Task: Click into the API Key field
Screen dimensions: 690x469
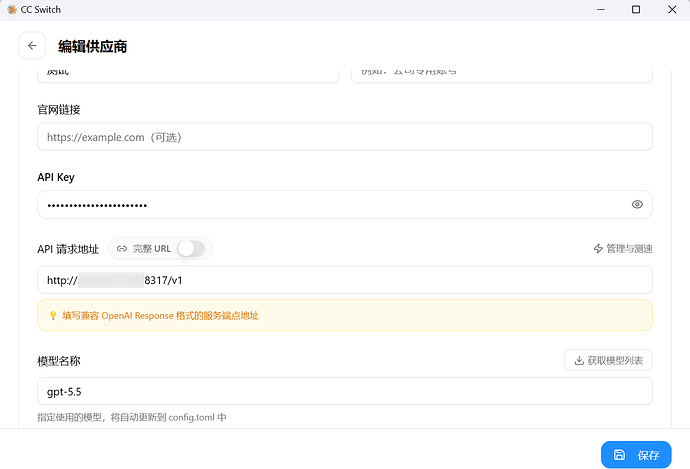Action: pyautogui.click(x=345, y=205)
